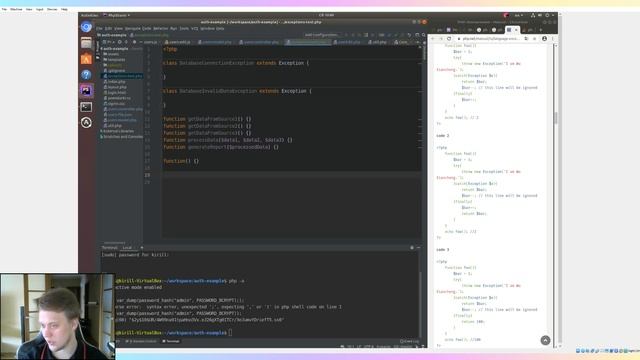Open the browser three-dot menu

pos(553,39)
